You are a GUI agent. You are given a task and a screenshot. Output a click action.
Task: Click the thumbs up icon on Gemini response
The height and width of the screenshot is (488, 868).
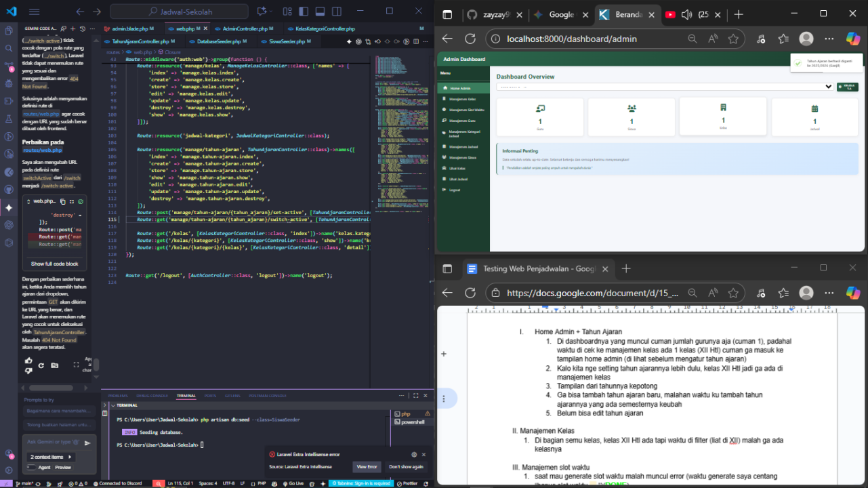click(x=28, y=361)
